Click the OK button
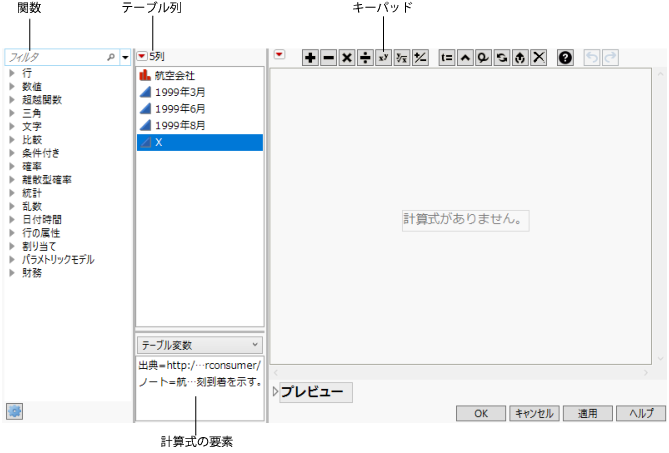 481,413
